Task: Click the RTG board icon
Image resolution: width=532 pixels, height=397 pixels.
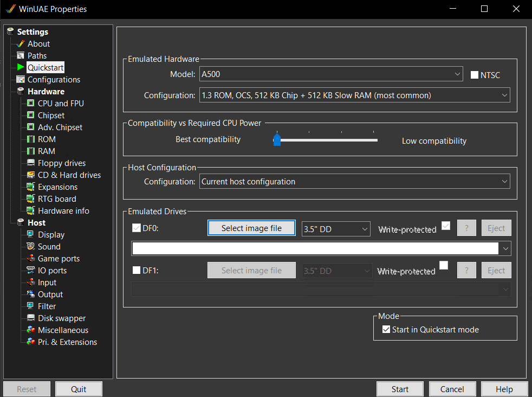Action: click(x=30, y=198)
